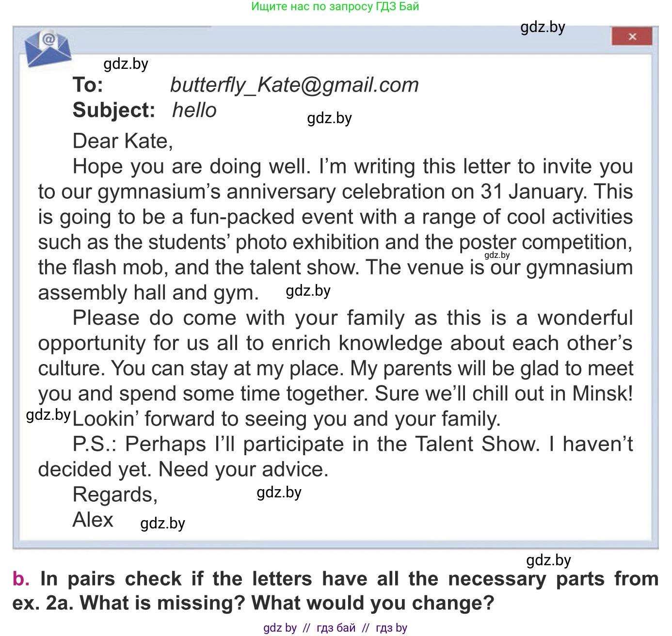Close the email window
The image size is (672, 636).
coord(632,36)
